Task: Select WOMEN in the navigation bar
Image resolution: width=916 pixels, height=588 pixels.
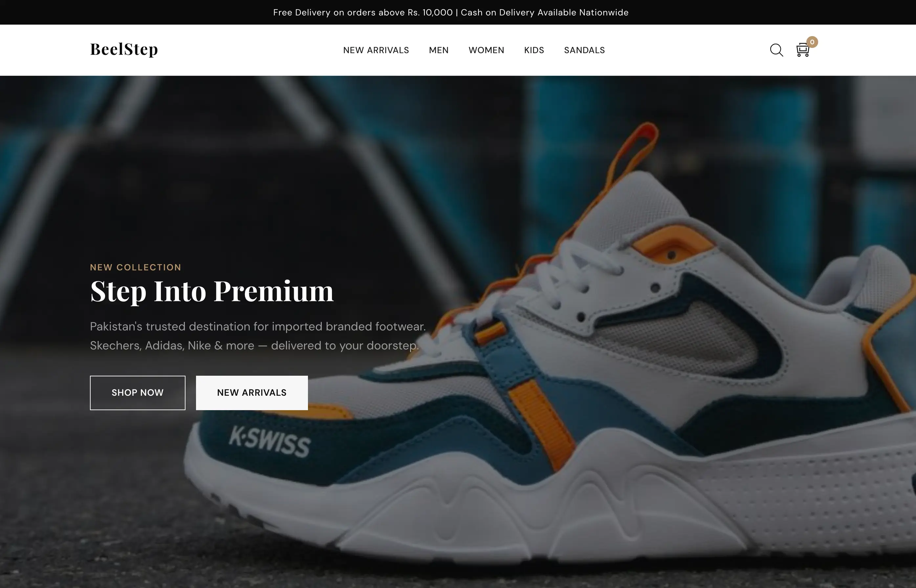Action: (486, 50)
